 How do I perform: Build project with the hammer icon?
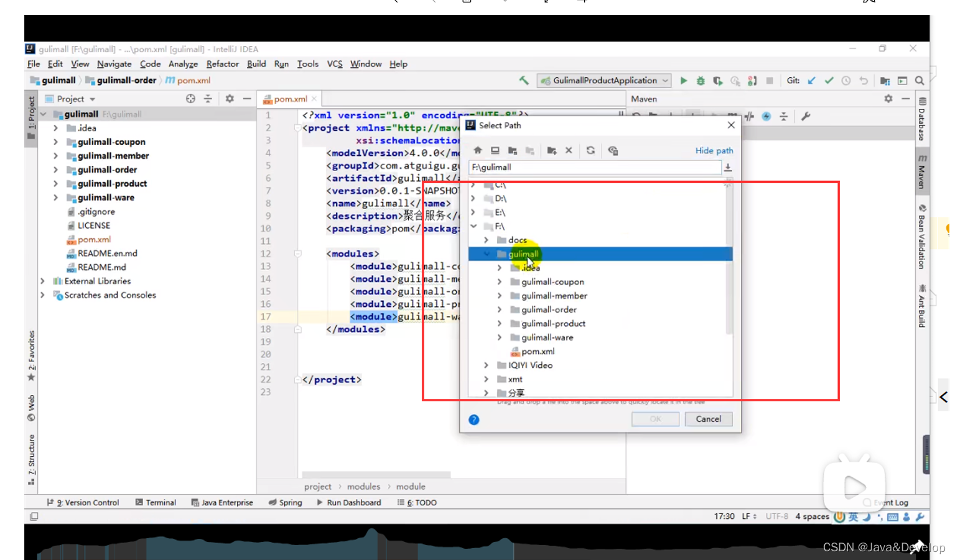tap(524, 80)
